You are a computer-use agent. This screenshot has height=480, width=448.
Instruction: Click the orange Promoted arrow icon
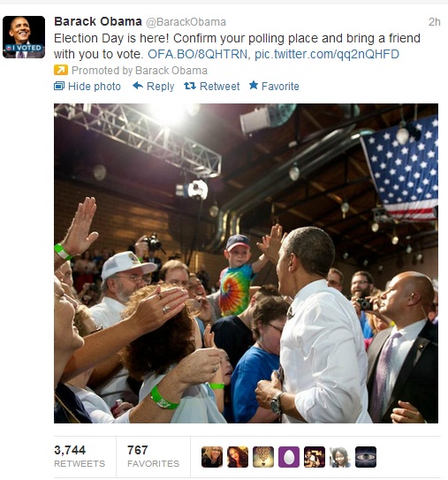(61, 70)
